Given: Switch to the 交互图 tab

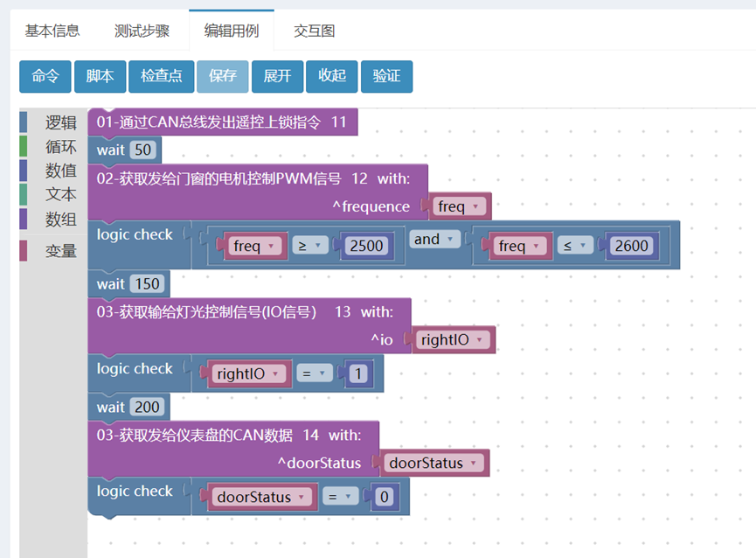Looking at the screenshot, I should pos(314,31).
